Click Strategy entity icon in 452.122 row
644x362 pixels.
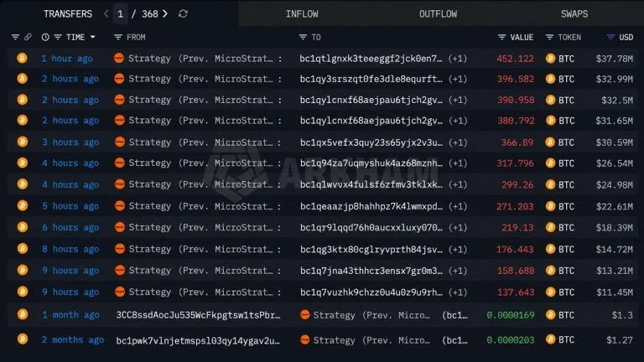click(x=119, y=59)
